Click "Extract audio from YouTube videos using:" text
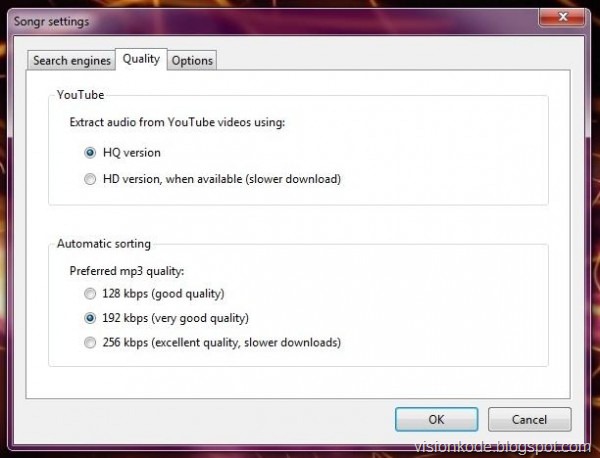The height and width of the screenshot is (458, 600). click(x=177, y=122)
